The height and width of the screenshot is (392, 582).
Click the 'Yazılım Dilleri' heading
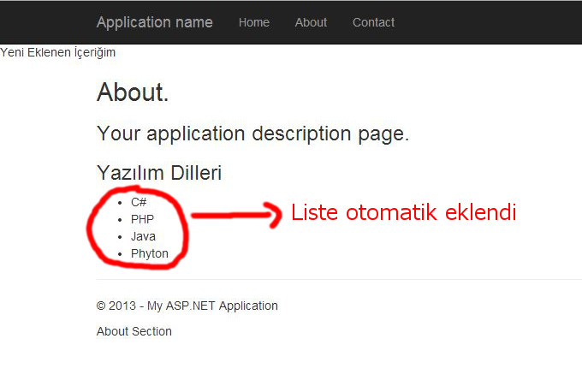pos(159,173)
